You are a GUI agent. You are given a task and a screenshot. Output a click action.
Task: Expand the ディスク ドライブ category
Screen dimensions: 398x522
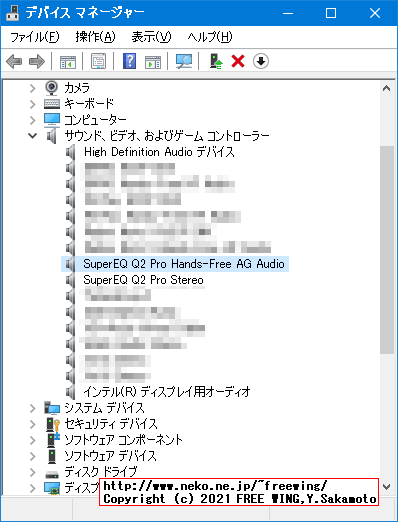[x=32, y=472]
